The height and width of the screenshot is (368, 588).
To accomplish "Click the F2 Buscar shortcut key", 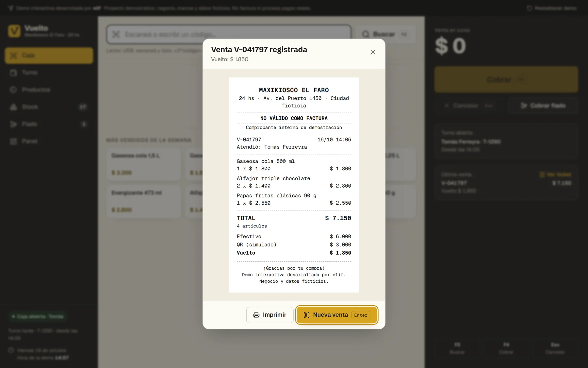I will 457,348.
